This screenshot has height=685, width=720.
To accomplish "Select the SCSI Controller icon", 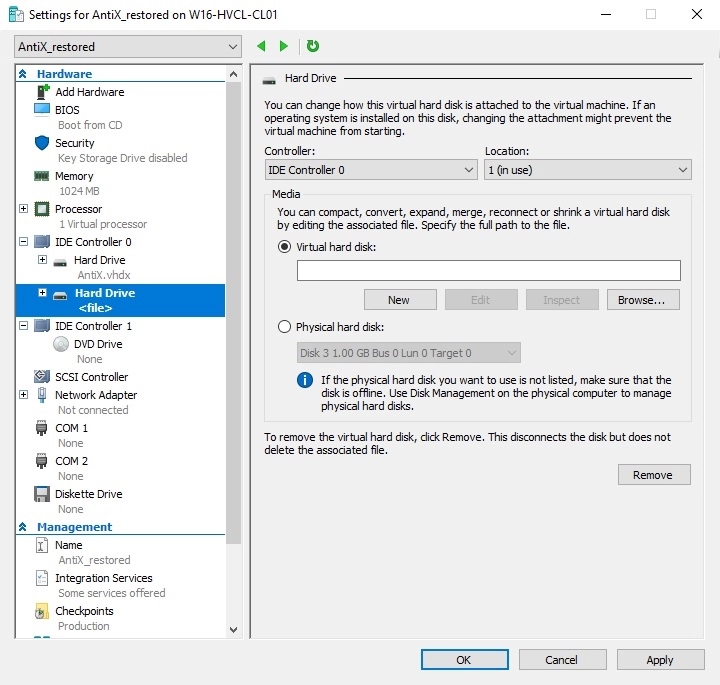I will 42,377.
